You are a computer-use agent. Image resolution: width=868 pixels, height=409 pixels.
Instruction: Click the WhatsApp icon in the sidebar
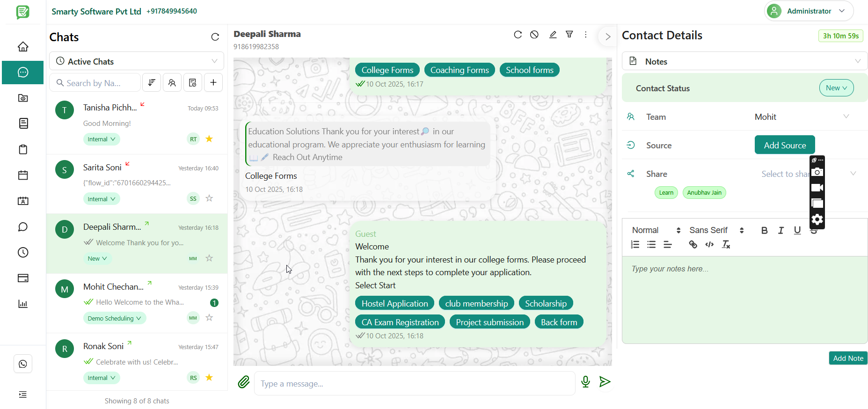(23, 364)
